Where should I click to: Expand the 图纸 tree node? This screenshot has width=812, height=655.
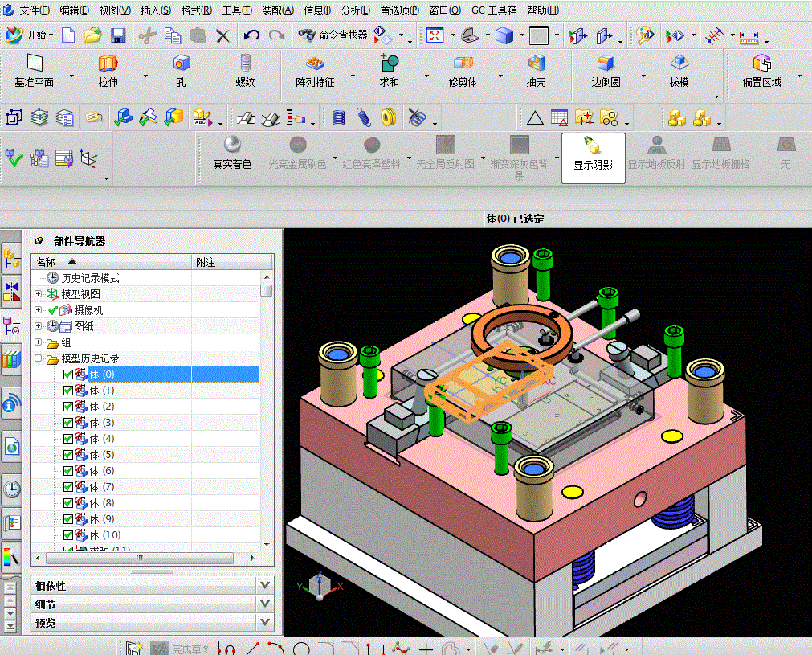pyautogui.click(x=38, y=326)
